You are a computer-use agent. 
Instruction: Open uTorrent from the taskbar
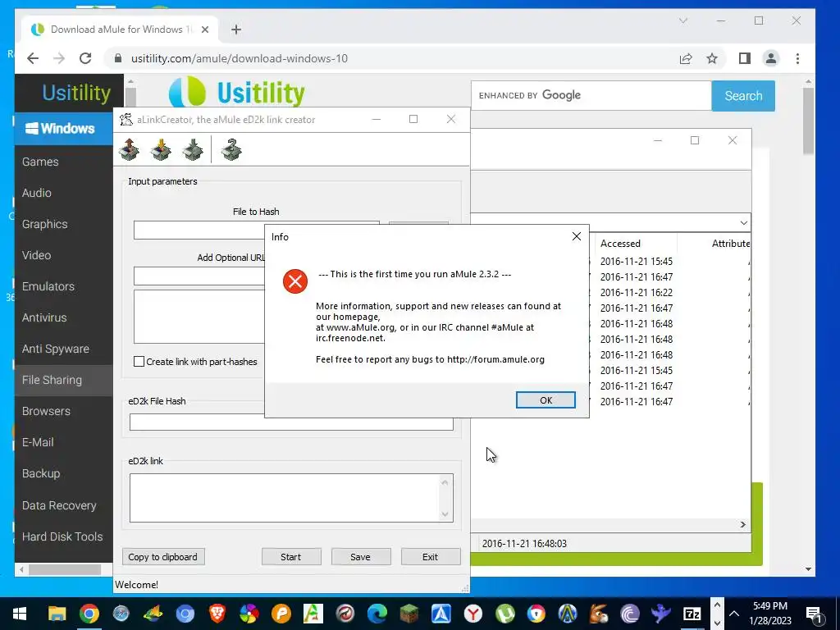(x=505, y=614)
